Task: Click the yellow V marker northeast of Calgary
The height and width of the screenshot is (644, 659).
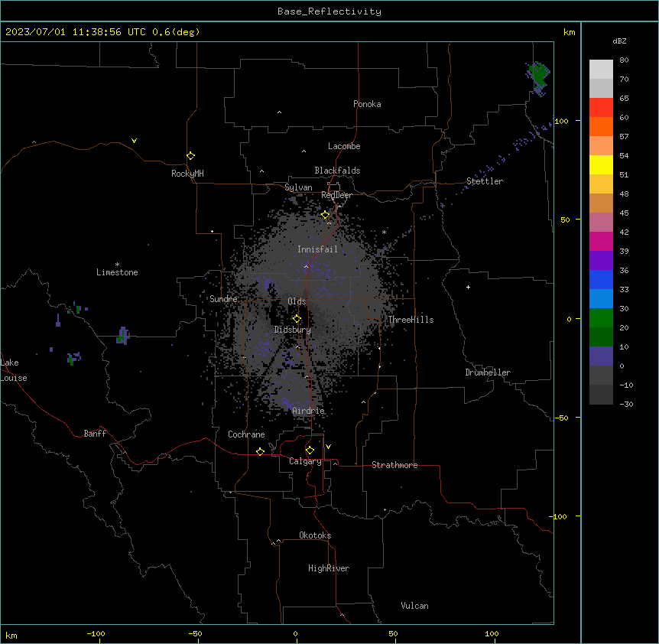Action: tap(328, 447)
